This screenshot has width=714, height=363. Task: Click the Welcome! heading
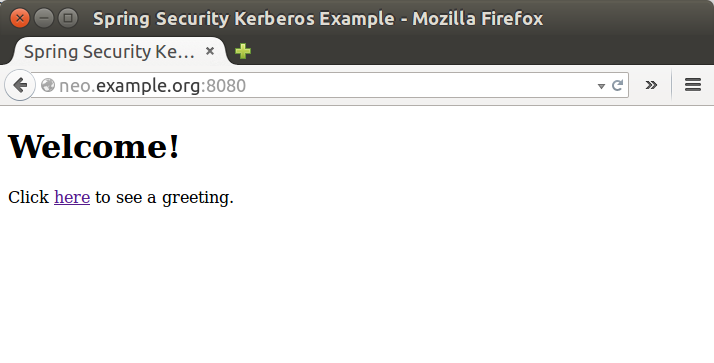[x=94, y=147]
